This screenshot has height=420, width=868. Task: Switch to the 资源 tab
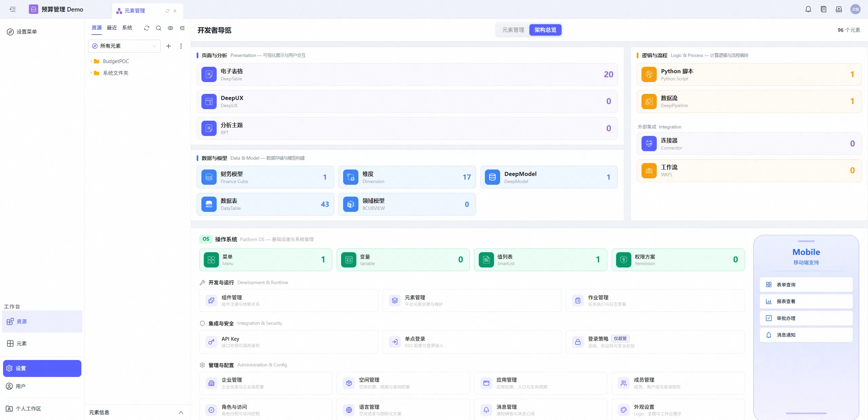point(97,28)
